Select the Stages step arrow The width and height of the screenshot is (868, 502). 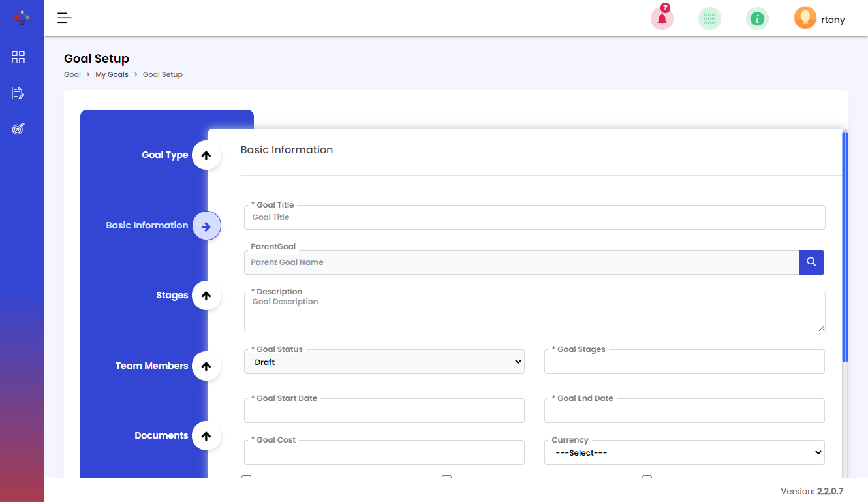(206, 296)
